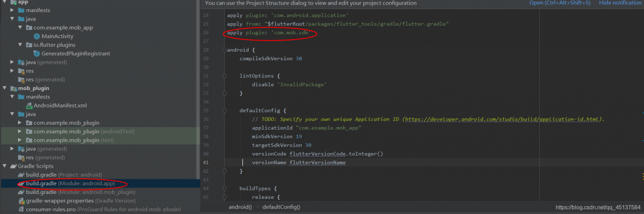Click the flutter.gradle apply from line

[x=338, y=24]
